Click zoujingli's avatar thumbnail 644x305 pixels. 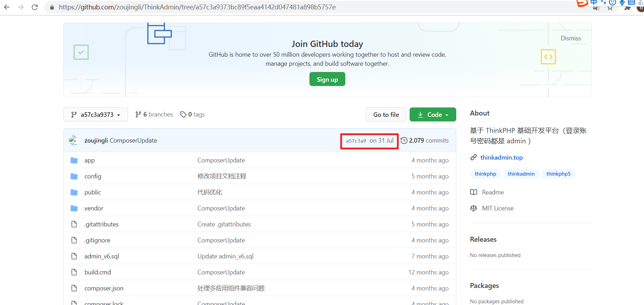73,140
